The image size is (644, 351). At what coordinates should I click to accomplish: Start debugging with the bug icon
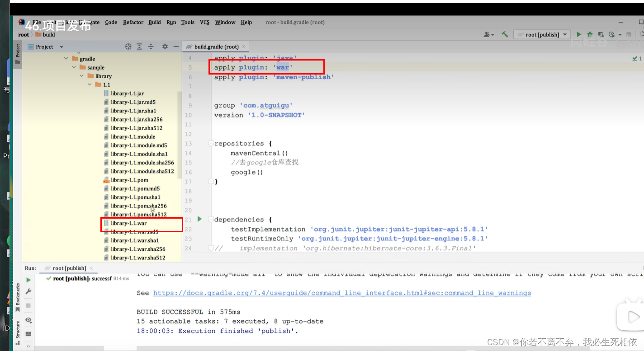[x=590, y=34]
